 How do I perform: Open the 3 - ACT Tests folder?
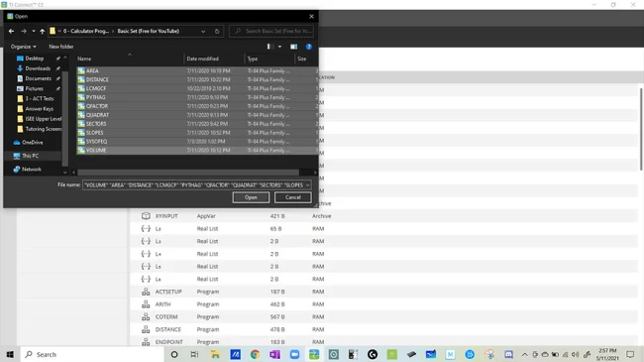[x=39, y=99]
